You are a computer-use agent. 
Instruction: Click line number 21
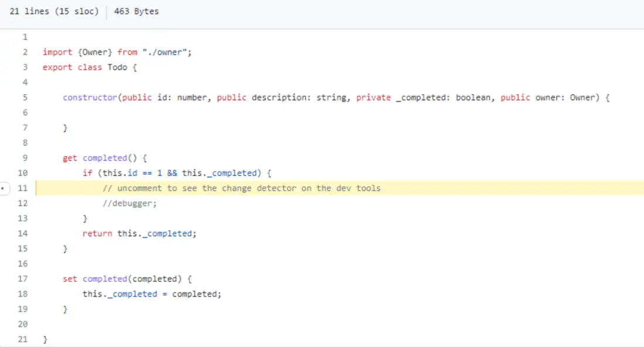tap(23, 339)
